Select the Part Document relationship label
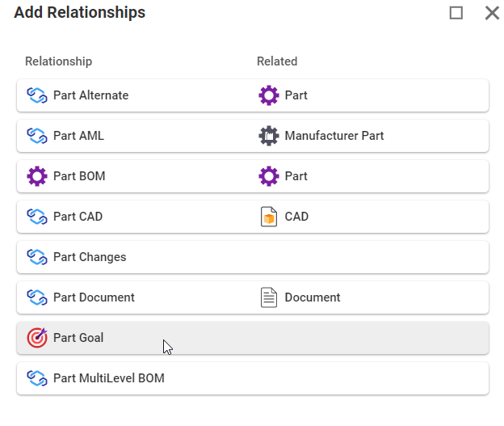 (x=94, y=297)
